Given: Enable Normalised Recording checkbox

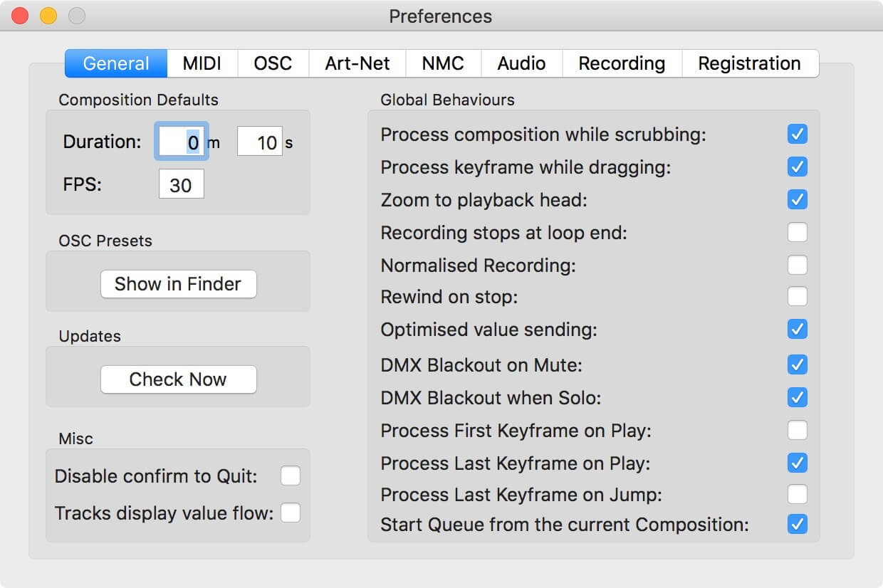Looking at the screenshot, I should click(x=798, y=265).
